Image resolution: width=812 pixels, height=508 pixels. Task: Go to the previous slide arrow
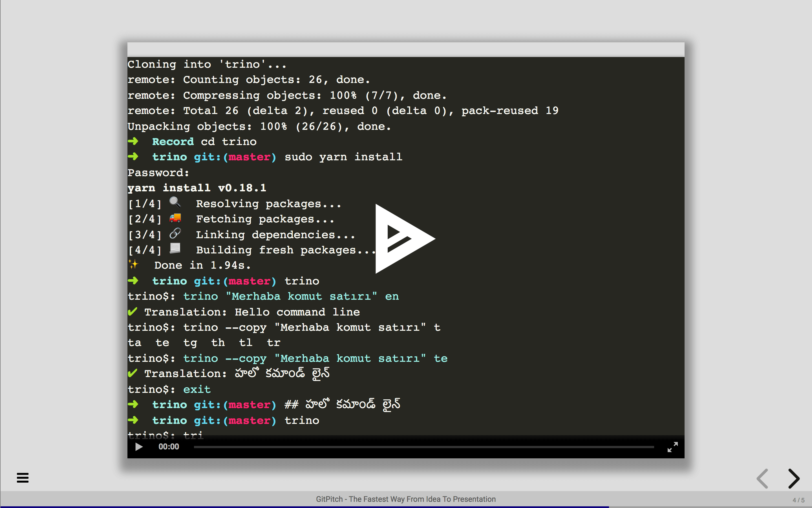[762, 478]
